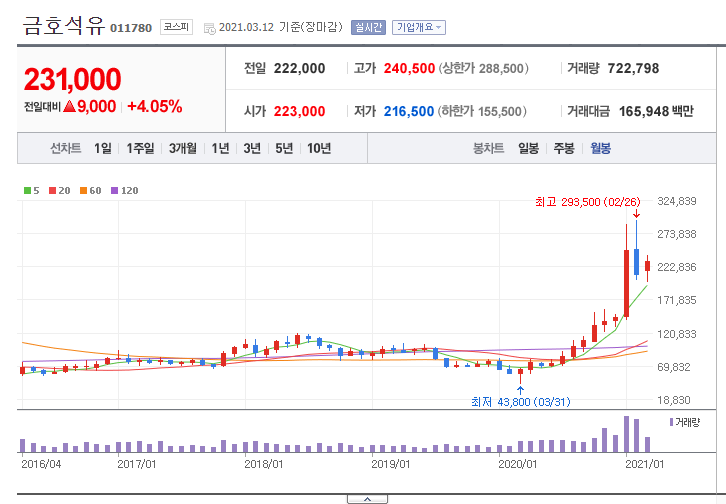The width and height of the screenshot is (726, 504).
Task: Click the green 5-day moving average swatch
Action: (27, 191)
